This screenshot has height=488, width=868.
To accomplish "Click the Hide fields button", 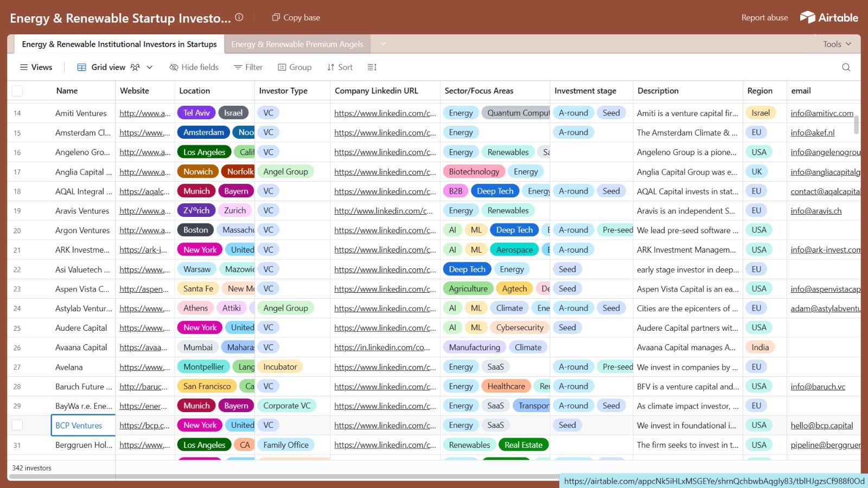I will click(x=194, y=67).
